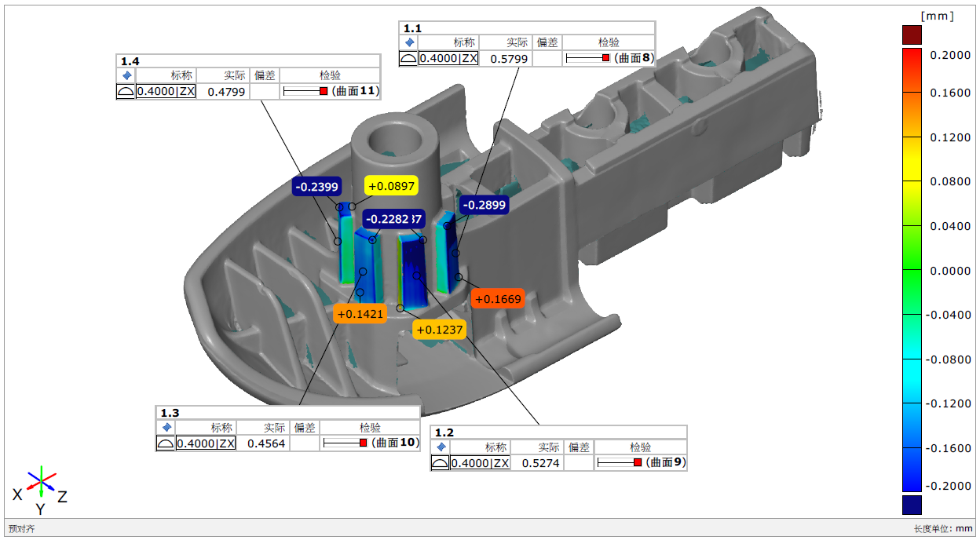The image size is (980, 540).
Task: Click the 预对齐 status bar label
Action: point(21,529)
